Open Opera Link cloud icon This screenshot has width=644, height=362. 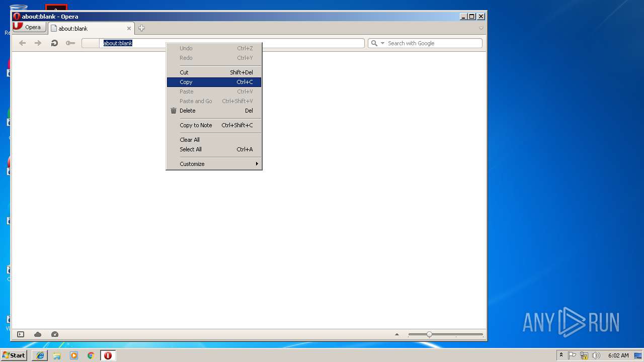[x=38, y=334]
